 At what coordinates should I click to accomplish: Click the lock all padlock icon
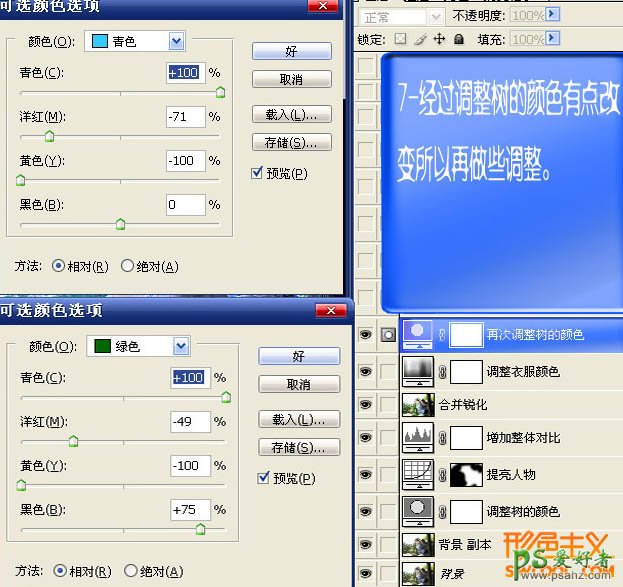458,39
